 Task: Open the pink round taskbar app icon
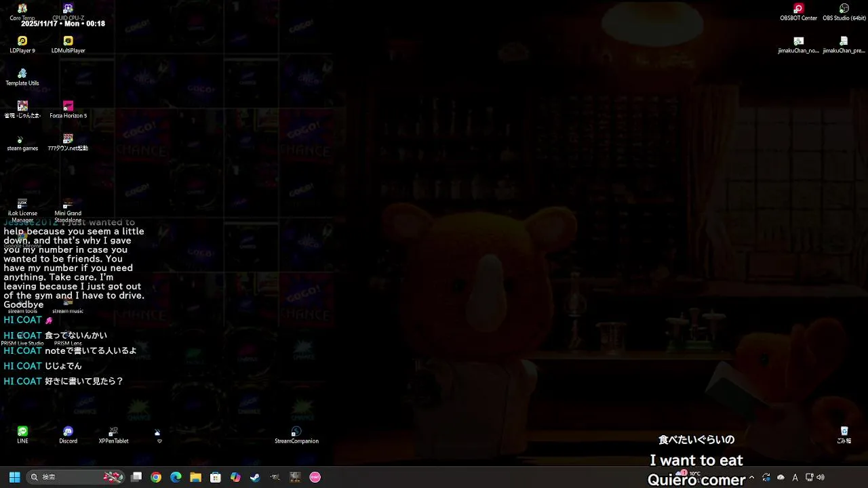click(315, 477)
